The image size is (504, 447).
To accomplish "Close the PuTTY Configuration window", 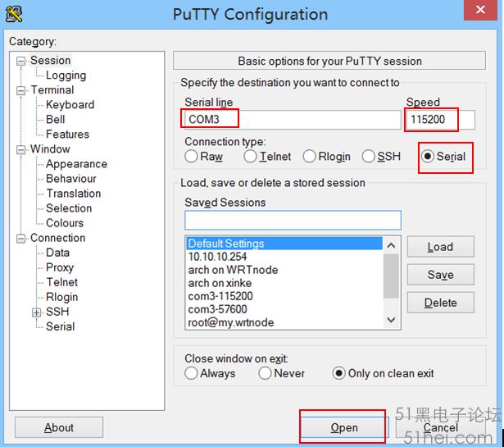I will [x=480, y=10].
